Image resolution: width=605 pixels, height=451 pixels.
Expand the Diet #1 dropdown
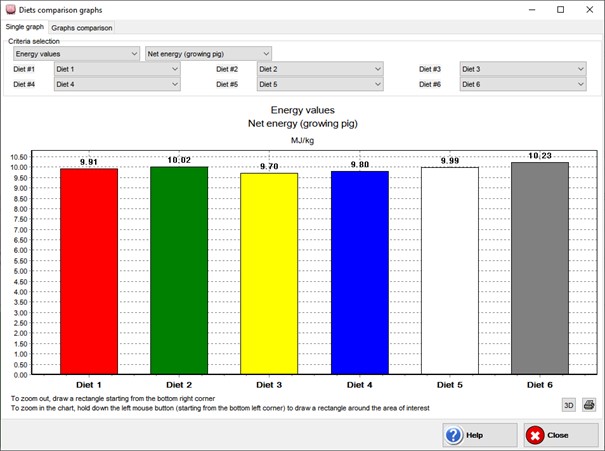point(117,69)
